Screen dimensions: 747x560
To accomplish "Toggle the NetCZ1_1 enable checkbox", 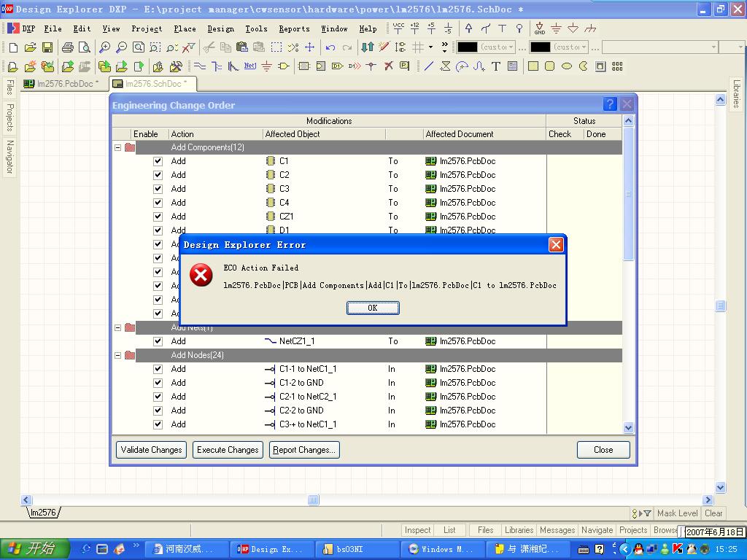I will (158, 341).
